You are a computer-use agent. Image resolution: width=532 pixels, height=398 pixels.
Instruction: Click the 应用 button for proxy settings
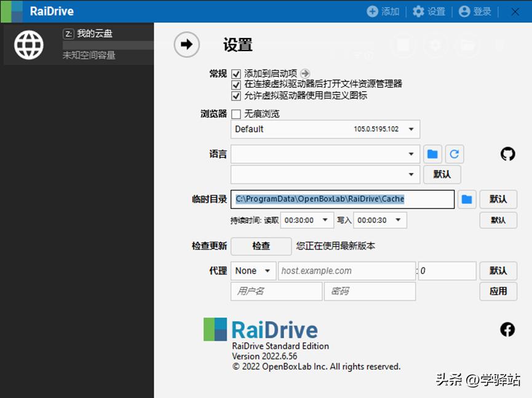coord(498,292)
